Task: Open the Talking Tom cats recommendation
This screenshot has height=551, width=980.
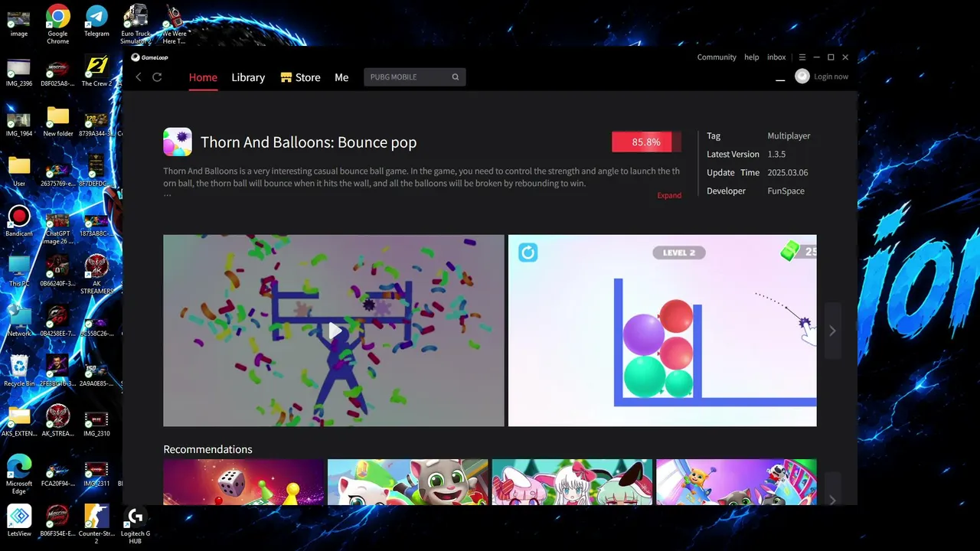Action: click(x=407, y=482)
